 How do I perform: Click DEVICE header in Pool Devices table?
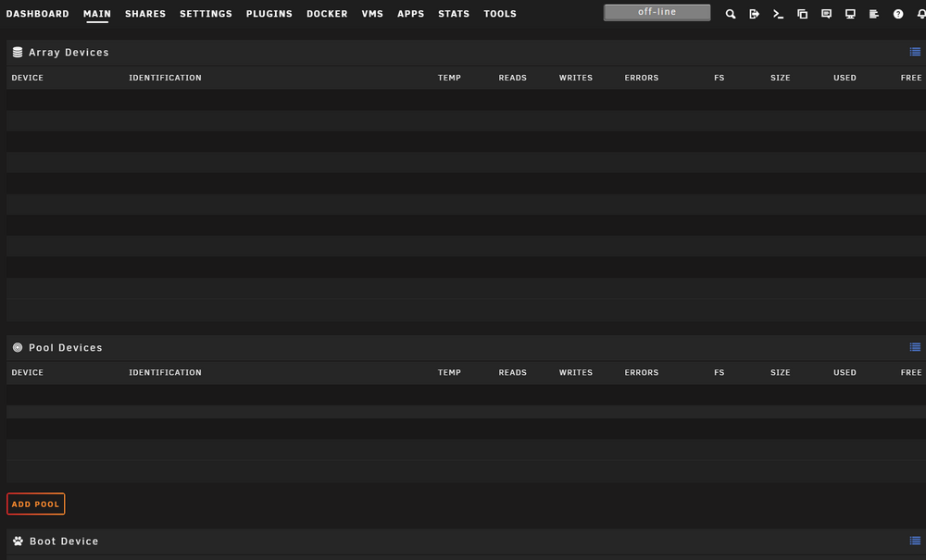pos(27,372)
